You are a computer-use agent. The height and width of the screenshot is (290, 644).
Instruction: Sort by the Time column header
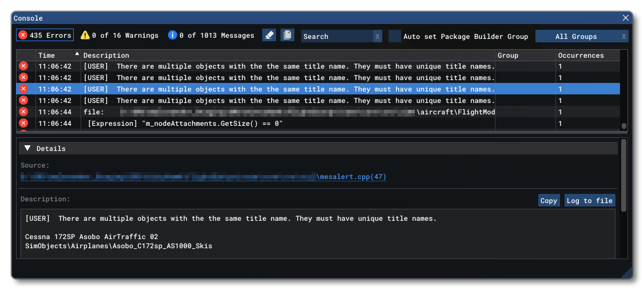tap(59, 55)
